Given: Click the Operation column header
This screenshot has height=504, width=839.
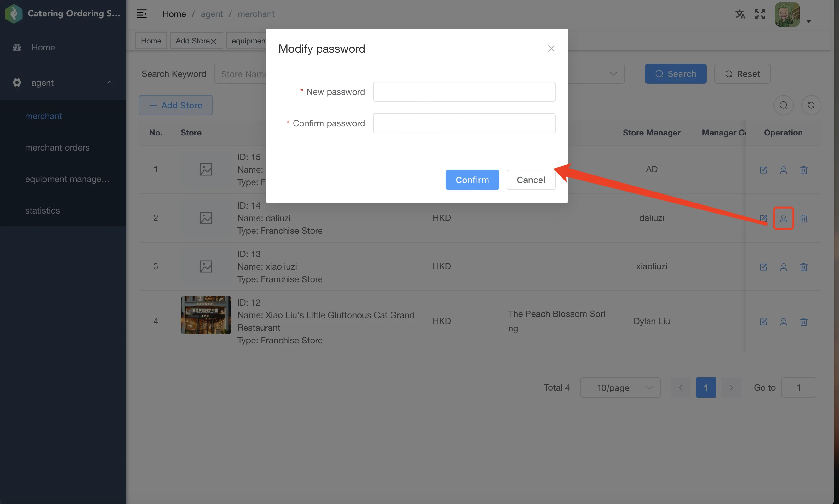Looking at the screenshot, I should (x=783, y=132).
